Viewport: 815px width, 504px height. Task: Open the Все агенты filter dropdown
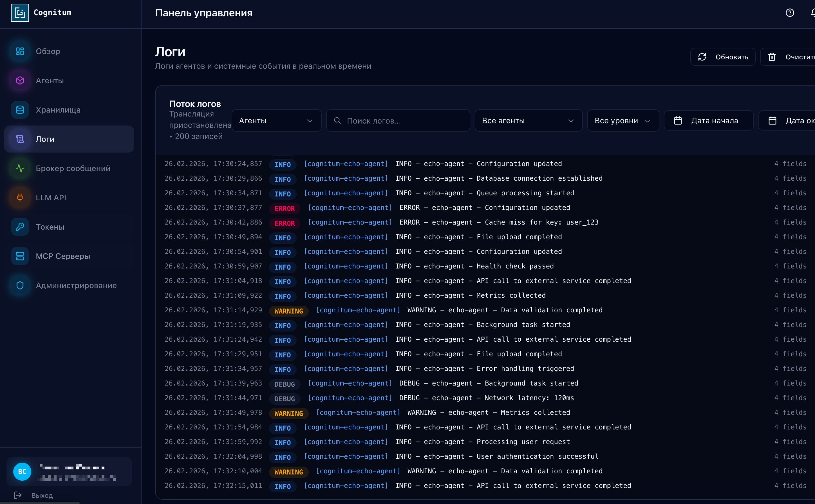click(x=528, y=121)
